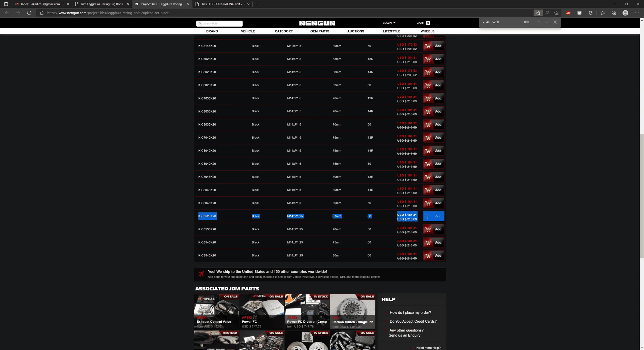Go to next find result arrow
Viewport: 644px width, 350px height.
click(547, 22)
